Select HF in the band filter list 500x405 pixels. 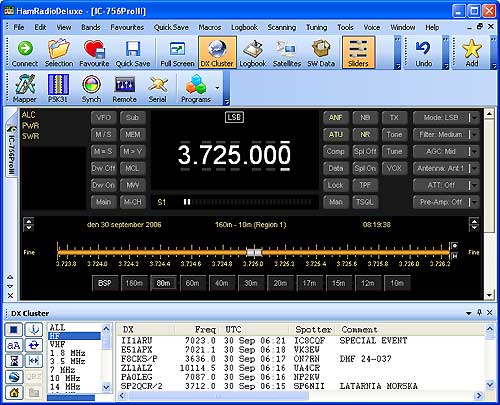point(74,336)
